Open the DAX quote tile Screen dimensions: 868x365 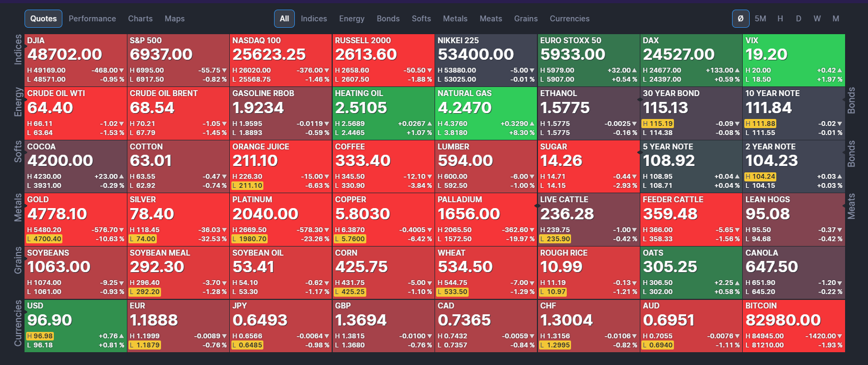691,60
